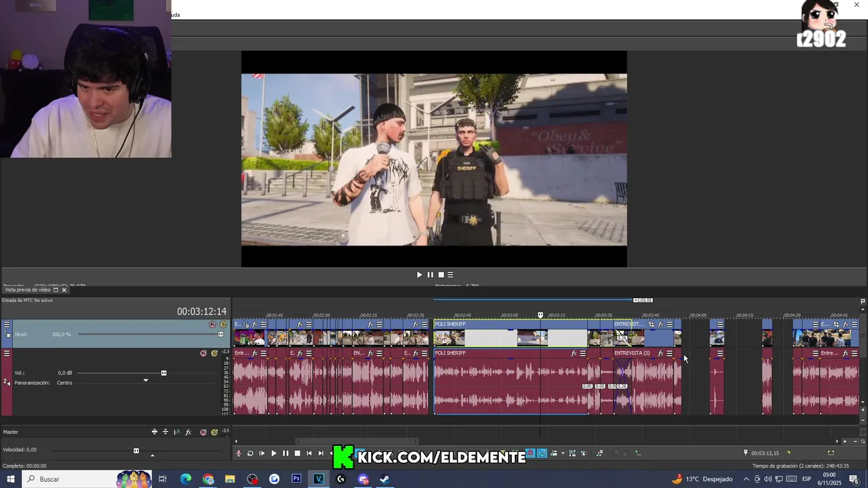Click the cursor position timecode field
This screenshot has height=488, width=868.
click(765, 453)
